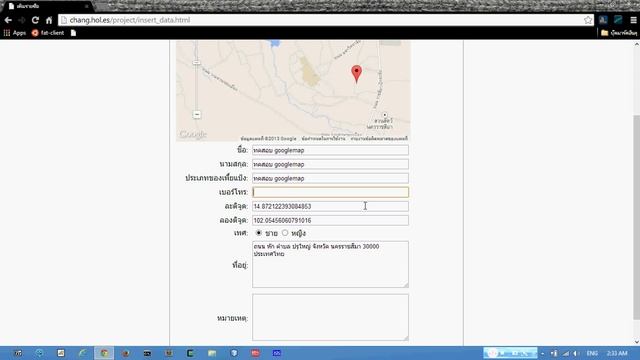Screen dimensions: 640x360
Task: Close the current browser tab
Action: click(x=87, y=7)
